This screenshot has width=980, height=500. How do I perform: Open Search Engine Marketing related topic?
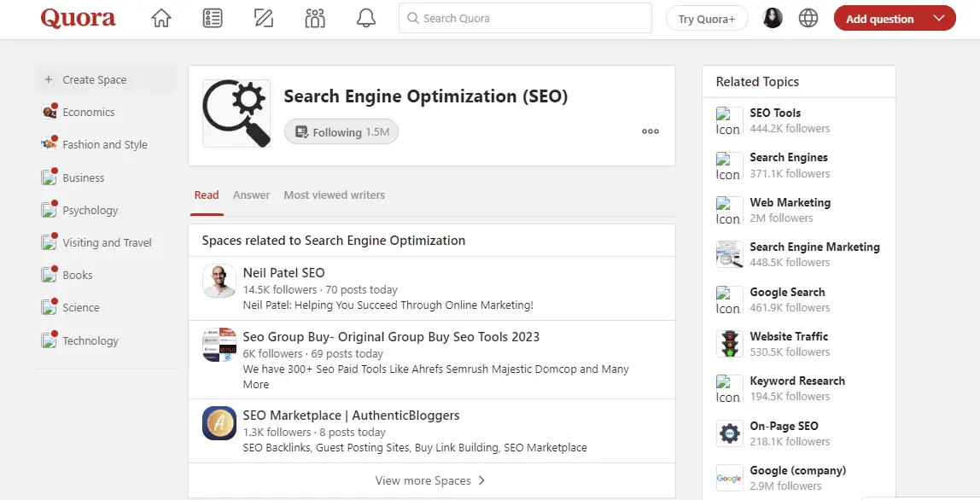coord(814,247)
